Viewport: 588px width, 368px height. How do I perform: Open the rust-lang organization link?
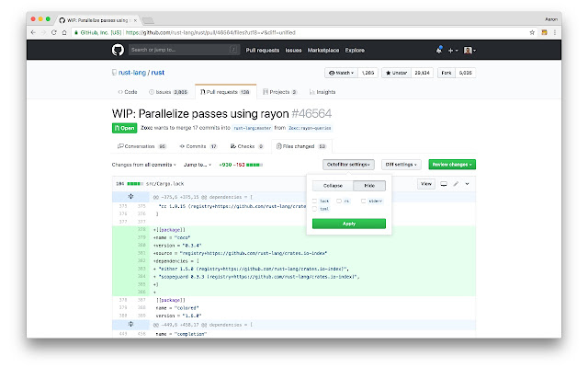click(132, 73)
